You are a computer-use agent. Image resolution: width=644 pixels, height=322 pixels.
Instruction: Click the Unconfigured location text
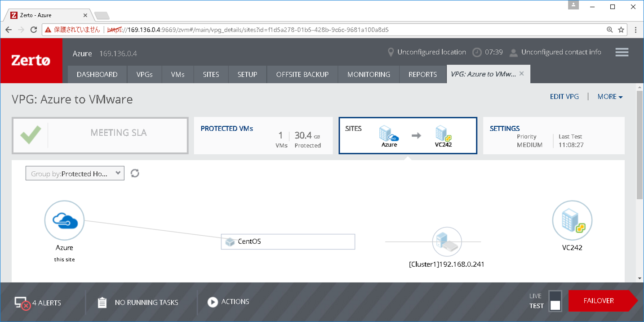[431, 52]
